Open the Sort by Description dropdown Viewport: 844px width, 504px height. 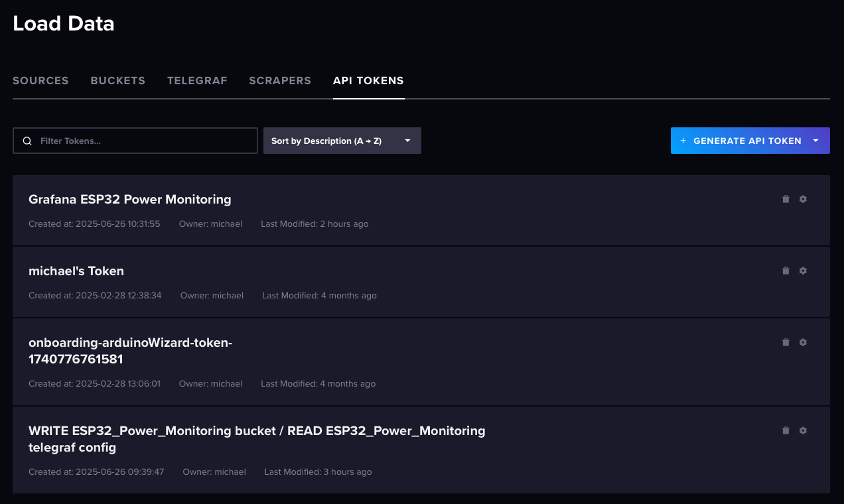pyautogui.click(x=342, y=141)
